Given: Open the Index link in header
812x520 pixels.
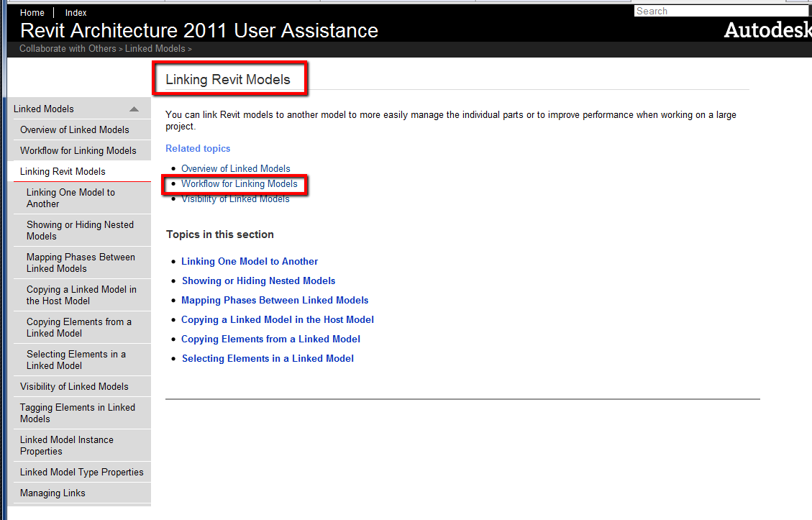Looking at the screenshot, I should (76, 12).
